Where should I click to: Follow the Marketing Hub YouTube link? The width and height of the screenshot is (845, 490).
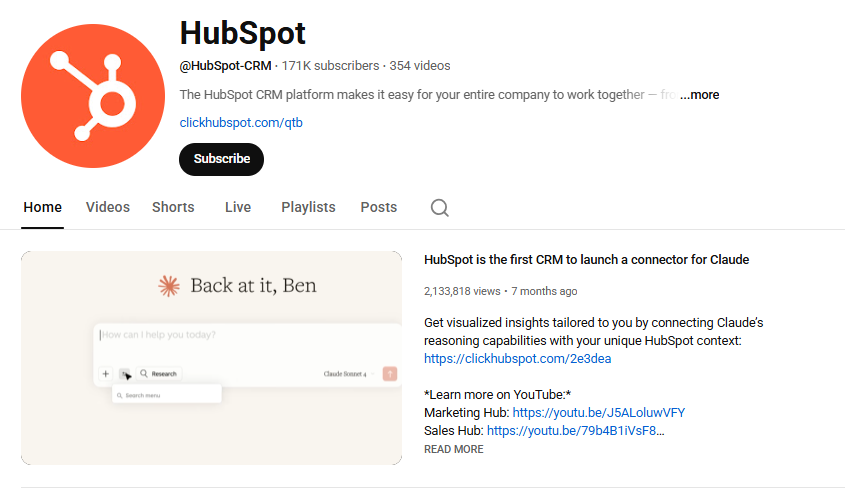pyautogui.click(x=599, y=413)
